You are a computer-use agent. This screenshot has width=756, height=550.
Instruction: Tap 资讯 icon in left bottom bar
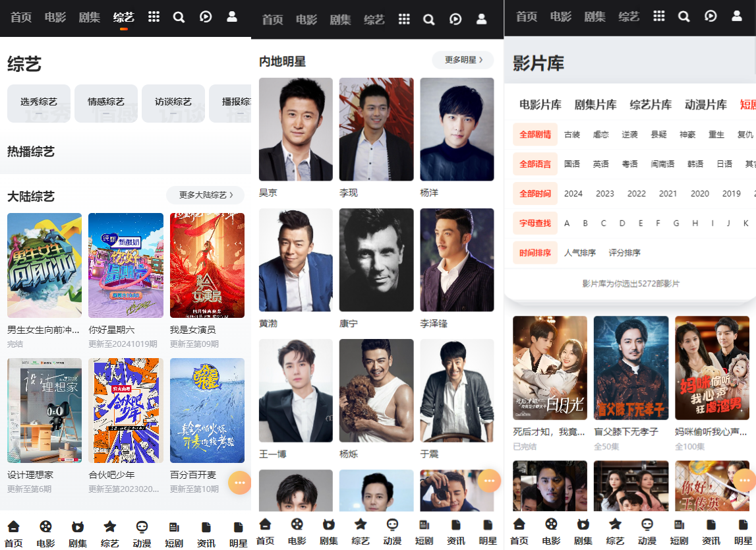206,527
